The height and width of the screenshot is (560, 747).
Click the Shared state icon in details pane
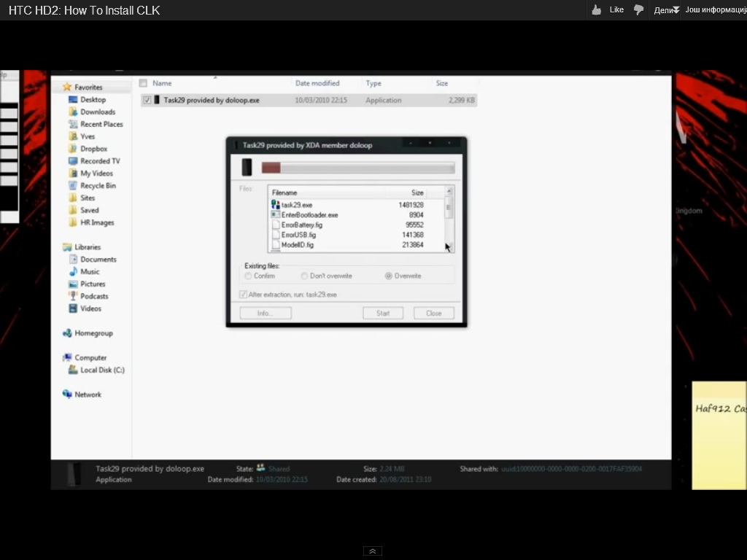coord(260,468)
